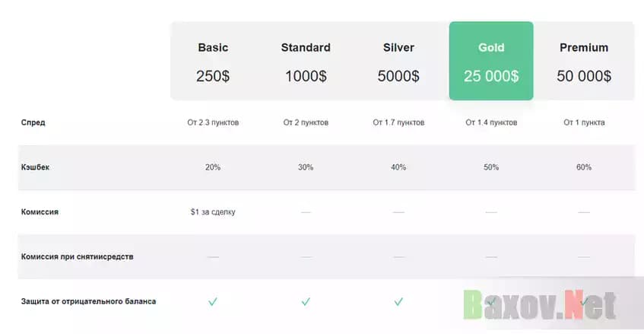This screenshot has height=334, width=644.
Task: Click the Защита от отрицательного баланса label
Action: click(x=88, y=301)
